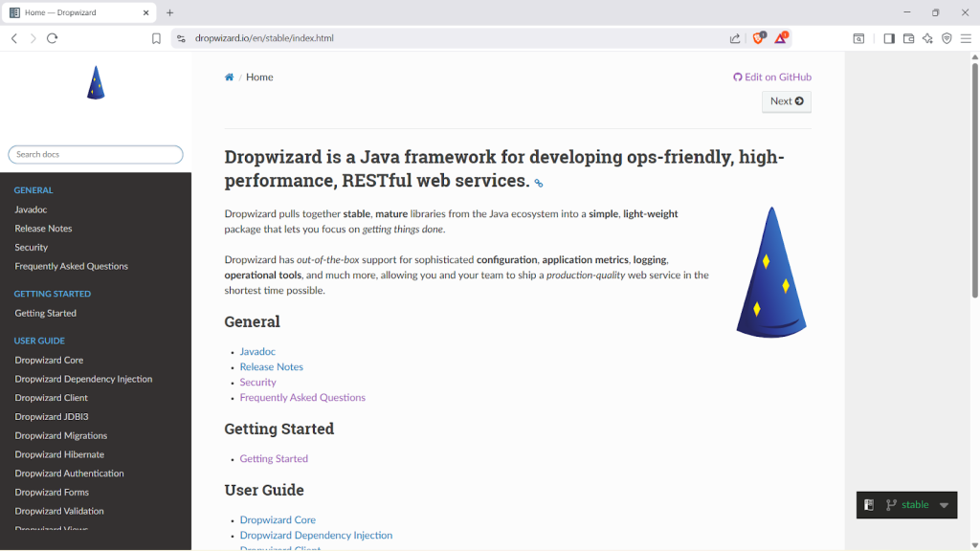Open Edit on GitHub link
The image size is (980, 551).
772,77
